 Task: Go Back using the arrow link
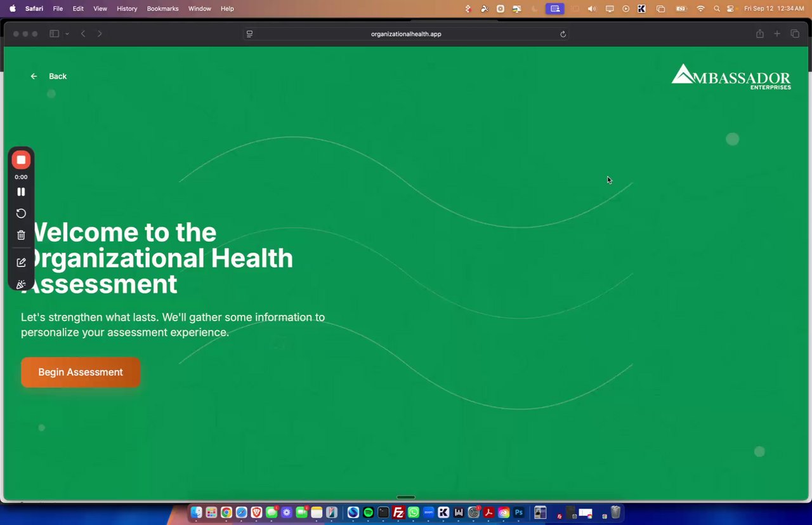pos(48,76)
